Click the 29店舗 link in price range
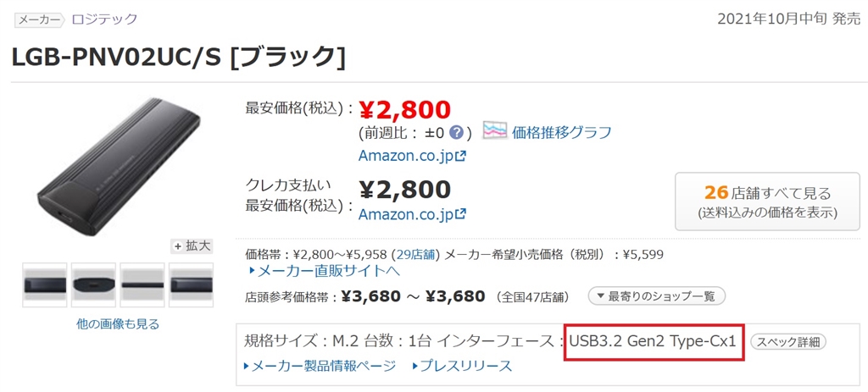Image resolution: width=868 pixels, height=392 pixels. coord(415,253)
